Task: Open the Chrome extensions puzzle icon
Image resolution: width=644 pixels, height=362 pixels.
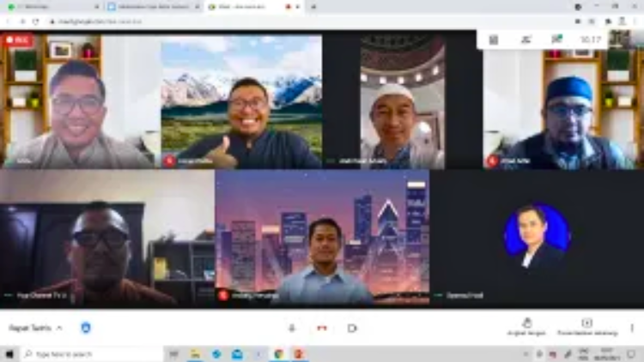Action: (x=608, y=21)
